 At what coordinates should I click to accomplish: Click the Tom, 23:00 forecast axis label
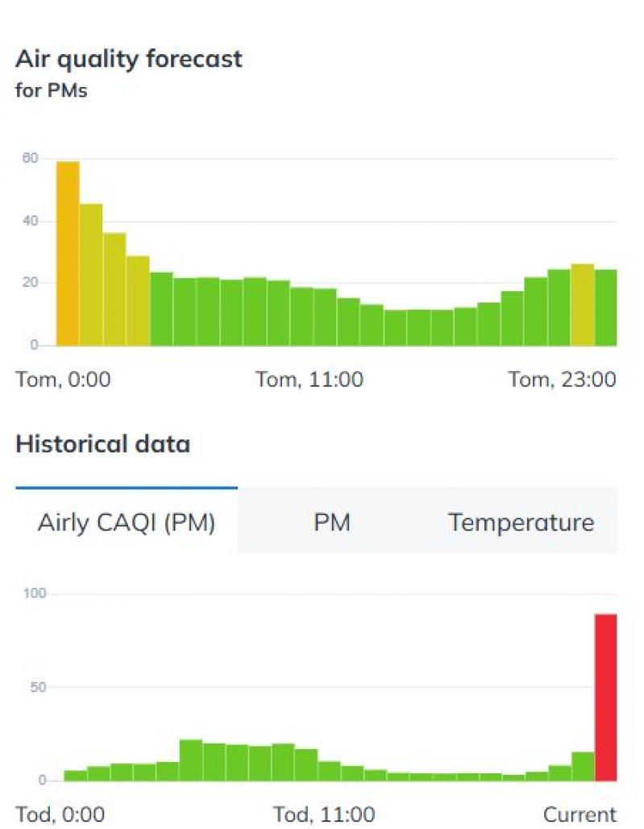click(x=562, y=380)
